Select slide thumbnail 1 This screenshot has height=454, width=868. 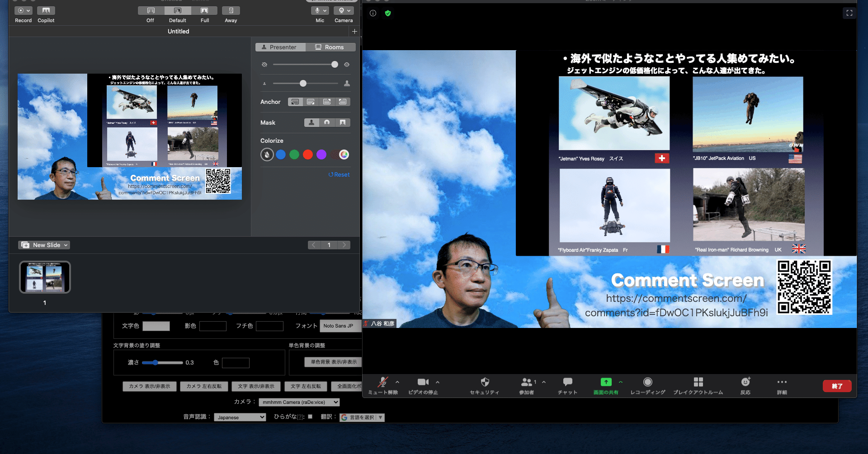coord(45,277)
